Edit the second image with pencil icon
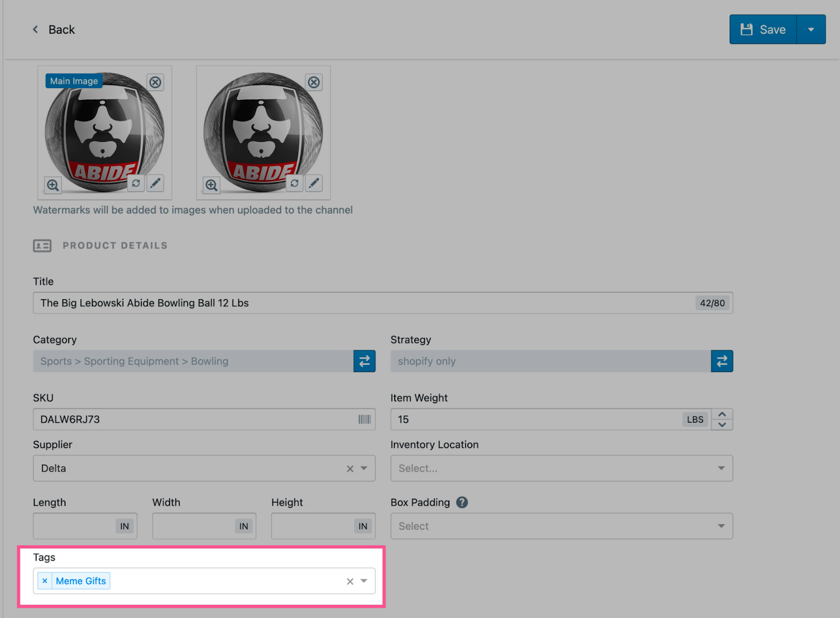The height and width of the screenshot is (618, 840). (314, 183)
